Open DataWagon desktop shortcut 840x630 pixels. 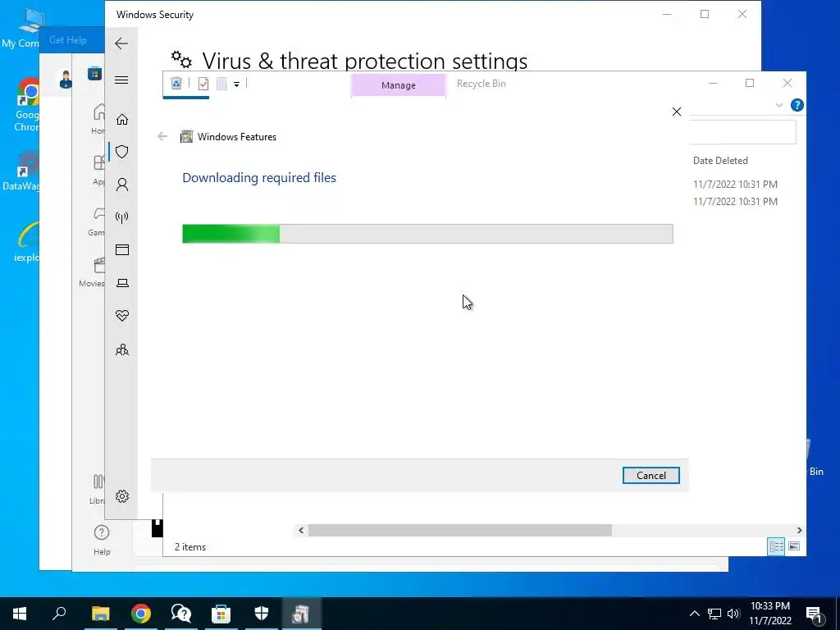[x=21, y=171]
